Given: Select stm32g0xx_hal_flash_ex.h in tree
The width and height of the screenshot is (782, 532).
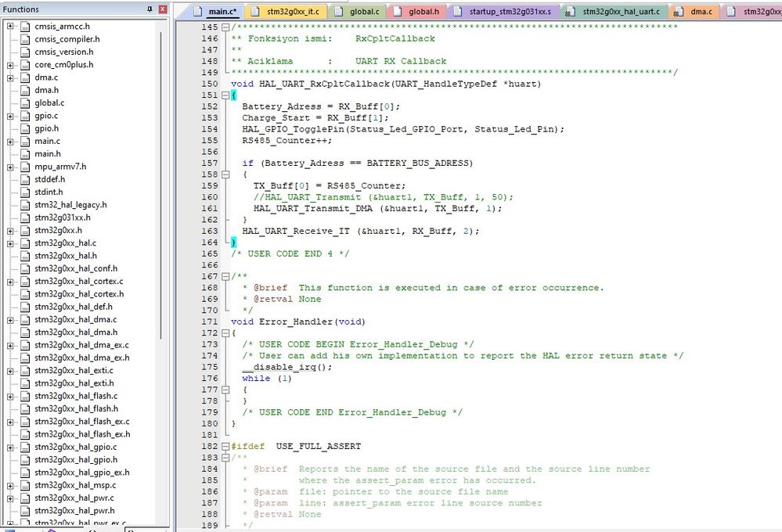Looking at the screenshot, I should 82,434.
